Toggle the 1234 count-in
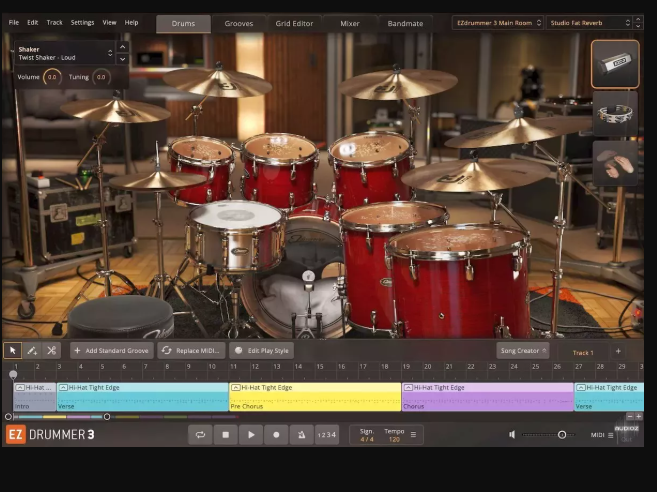Viewport: 657px width, 492px height. 327,435
